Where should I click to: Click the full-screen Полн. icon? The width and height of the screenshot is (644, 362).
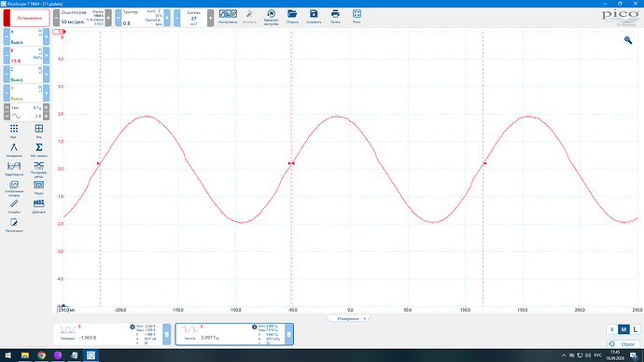357,17
